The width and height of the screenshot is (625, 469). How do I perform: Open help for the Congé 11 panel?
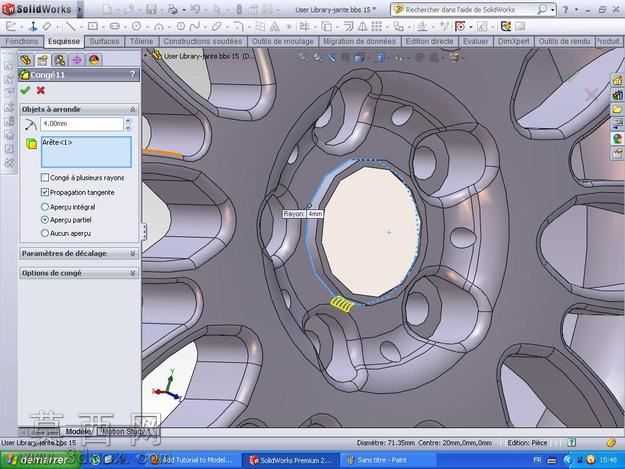point(132,75)
